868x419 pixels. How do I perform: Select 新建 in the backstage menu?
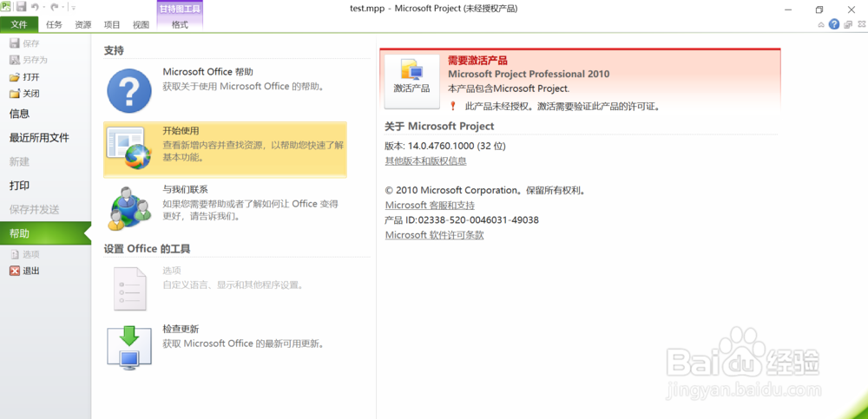click(x=19, y=161)
